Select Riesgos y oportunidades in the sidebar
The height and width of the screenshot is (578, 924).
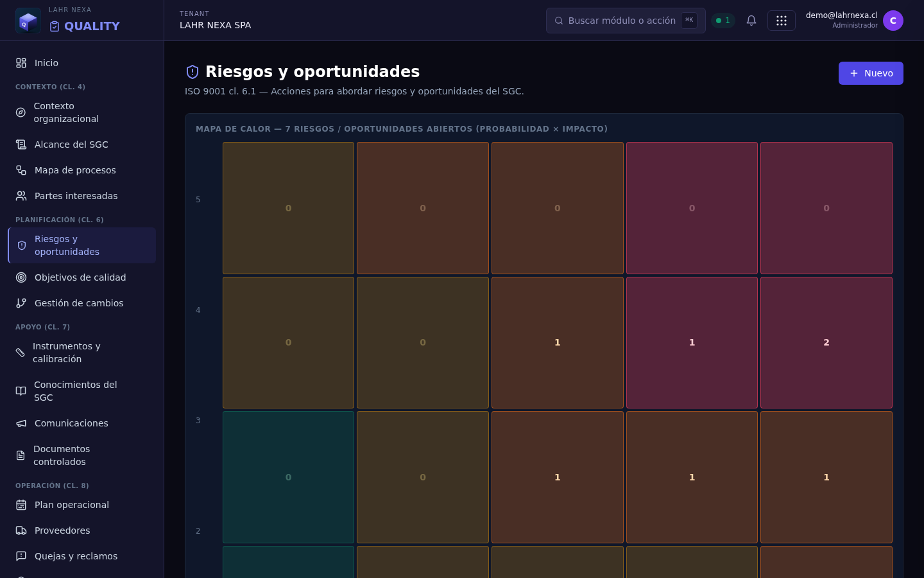point(82,245)
